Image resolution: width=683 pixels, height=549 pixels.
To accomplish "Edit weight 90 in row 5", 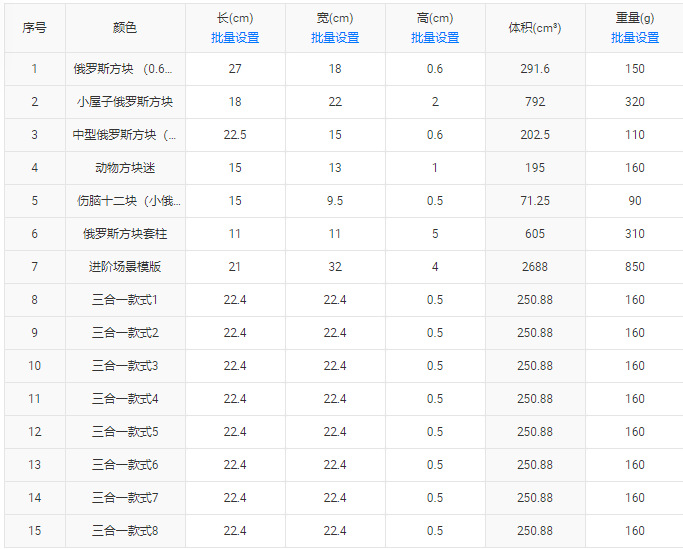I will pyautogui.click(x=635, y=201).
